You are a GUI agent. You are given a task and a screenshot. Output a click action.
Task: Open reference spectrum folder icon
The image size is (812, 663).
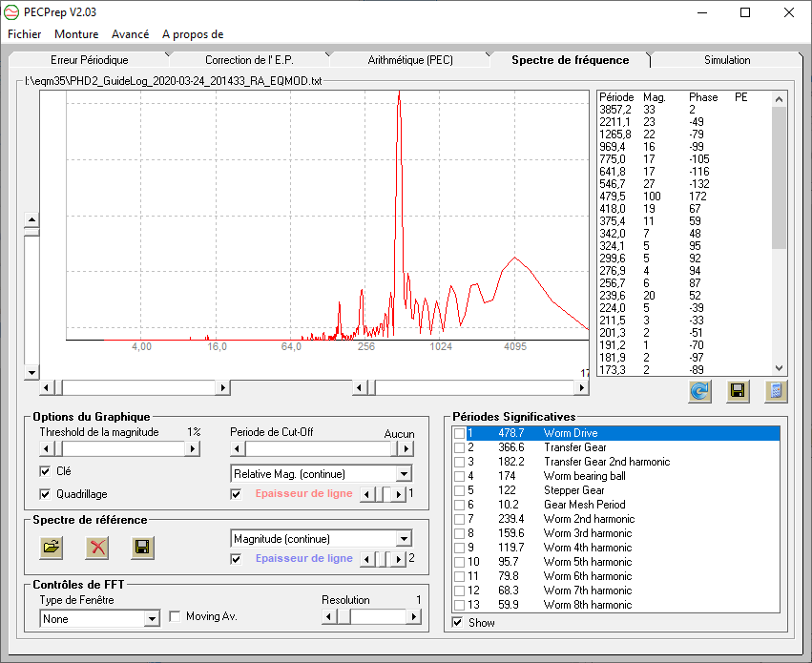click(52, 547)
